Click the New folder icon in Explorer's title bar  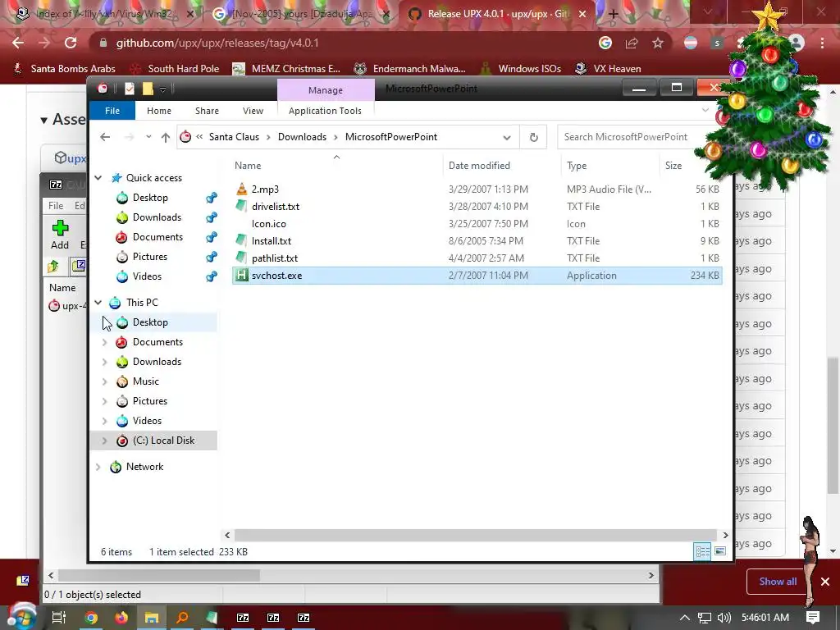click(148, 89)
